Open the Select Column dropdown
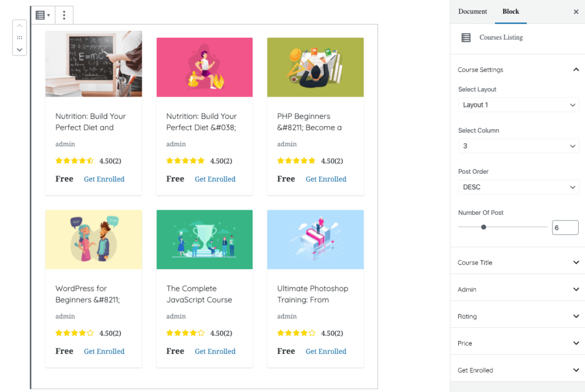 tap(518, 146)
